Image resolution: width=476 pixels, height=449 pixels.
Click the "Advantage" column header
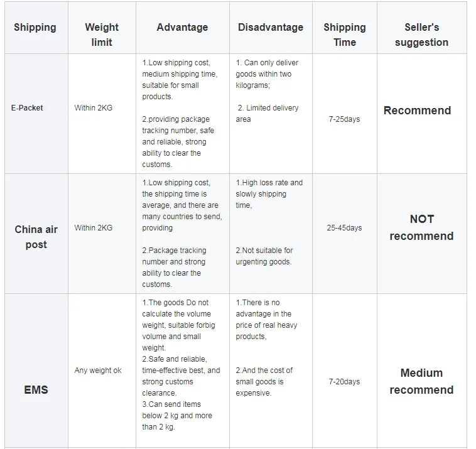coord(182,28)
